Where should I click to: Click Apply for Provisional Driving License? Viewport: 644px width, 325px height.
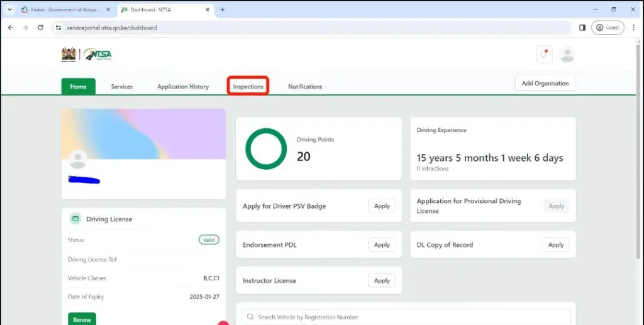tap(556, 206)
